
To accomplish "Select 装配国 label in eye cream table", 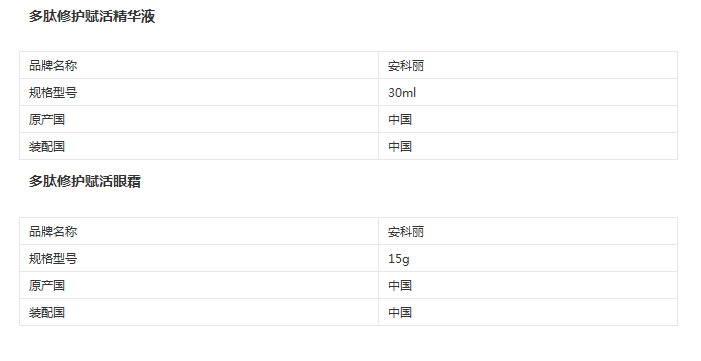I will point(47,312).
